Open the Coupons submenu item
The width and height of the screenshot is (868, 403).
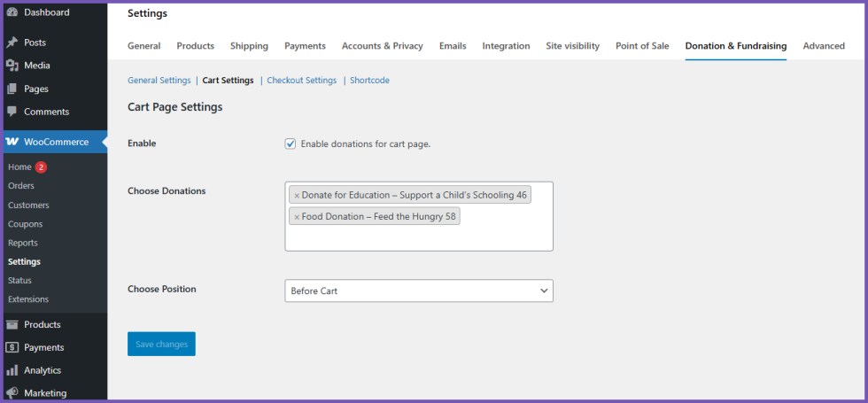(25, 224)
